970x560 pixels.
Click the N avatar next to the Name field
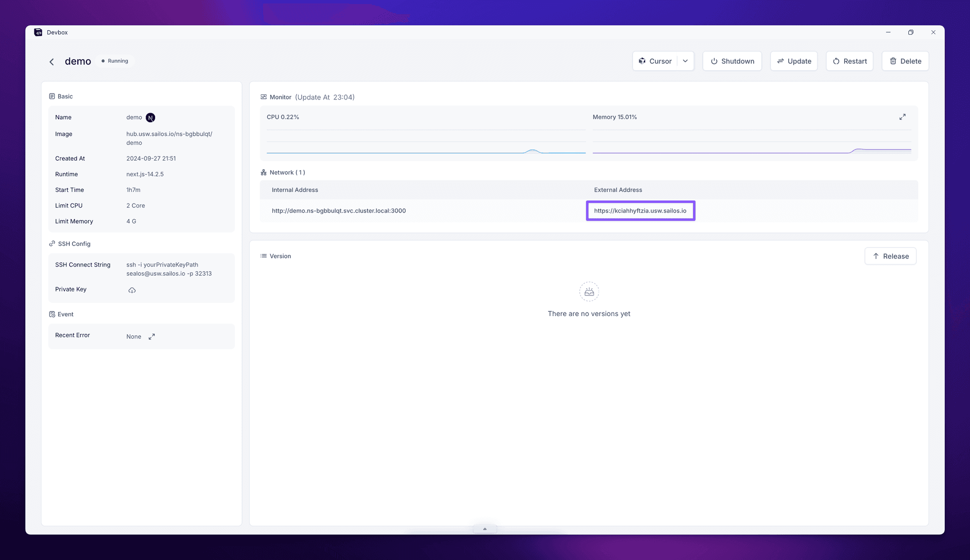tap(150, 117)
